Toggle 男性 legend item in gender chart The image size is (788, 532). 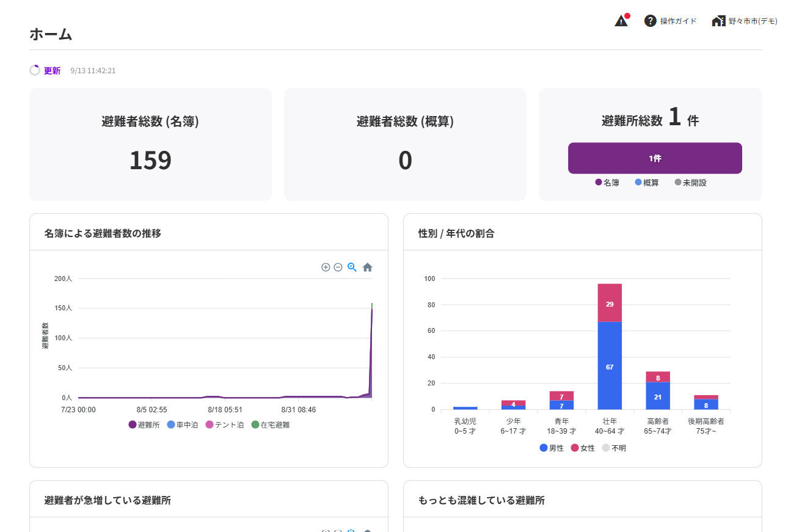pyautogui.click(x=552, y=448)
